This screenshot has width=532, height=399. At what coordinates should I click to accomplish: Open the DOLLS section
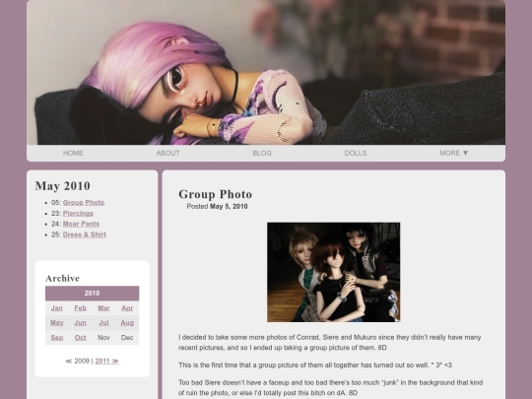(356, 153)
